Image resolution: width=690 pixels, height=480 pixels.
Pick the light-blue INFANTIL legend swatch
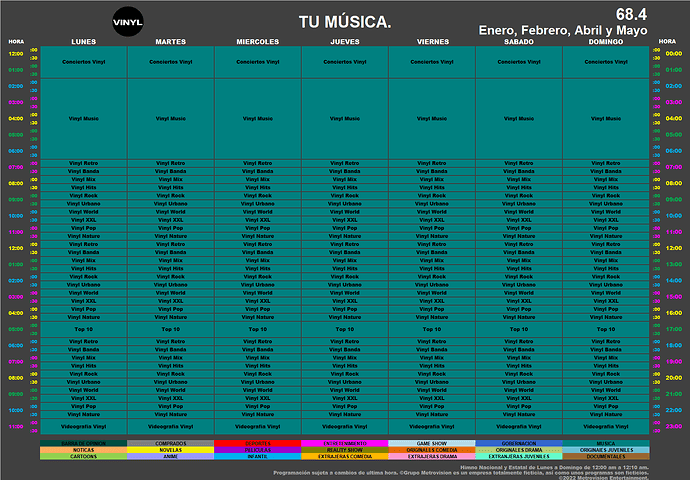click(258, 457)
